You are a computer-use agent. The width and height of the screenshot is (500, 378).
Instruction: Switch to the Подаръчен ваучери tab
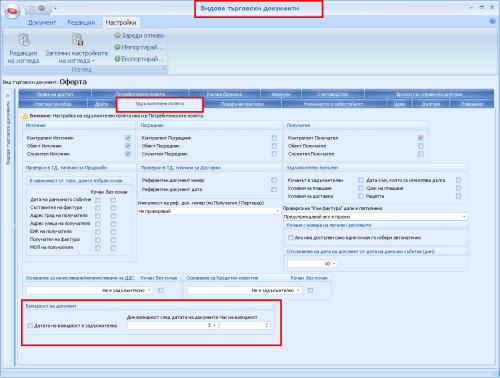coord(242,104)
